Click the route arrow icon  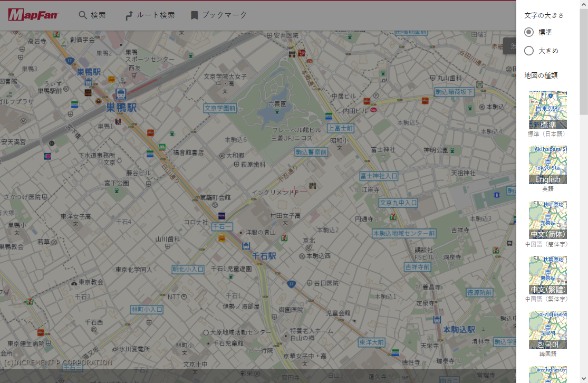click(129, 15)
